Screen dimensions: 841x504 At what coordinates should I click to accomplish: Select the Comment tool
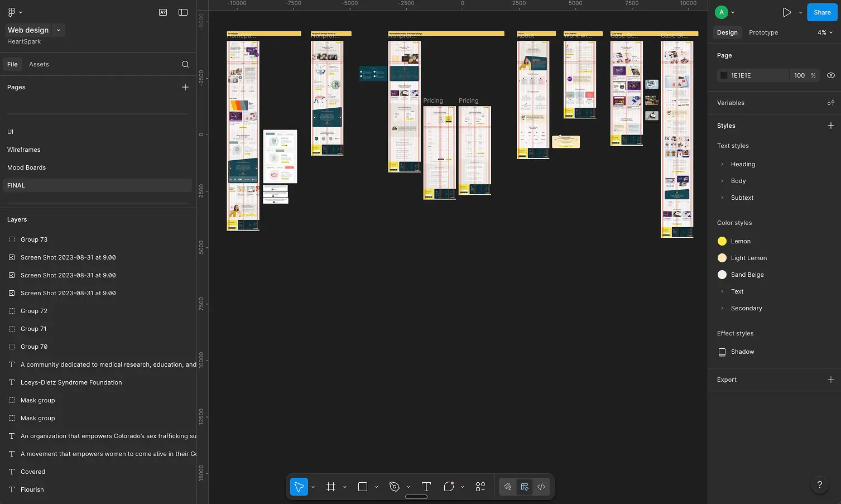click(x=449, y=487)
